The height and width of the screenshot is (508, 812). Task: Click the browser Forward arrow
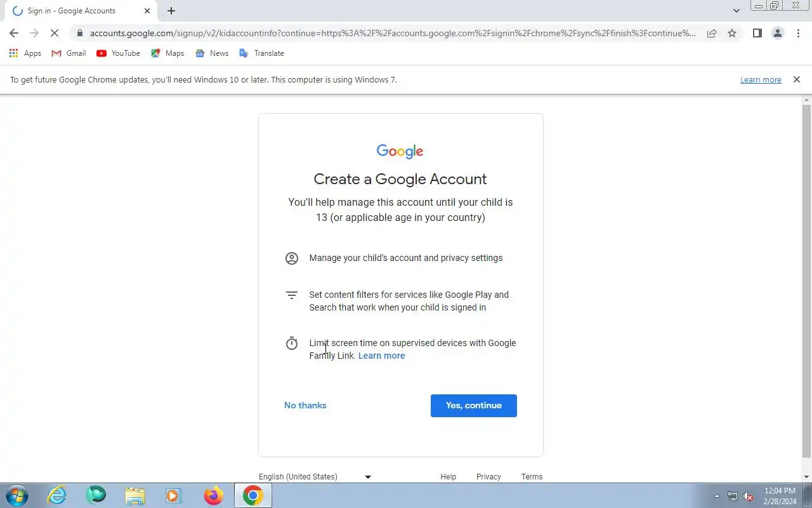34,33
